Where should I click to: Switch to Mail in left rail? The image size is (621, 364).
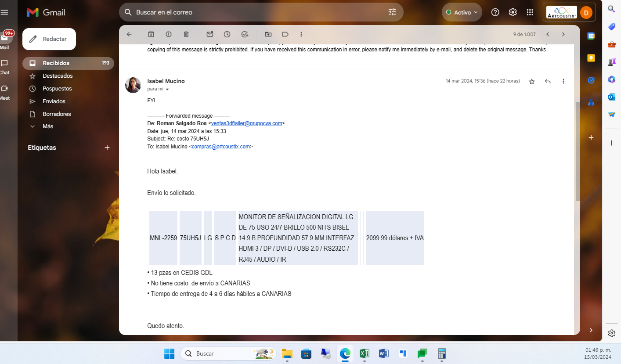(x=4, y=40)
